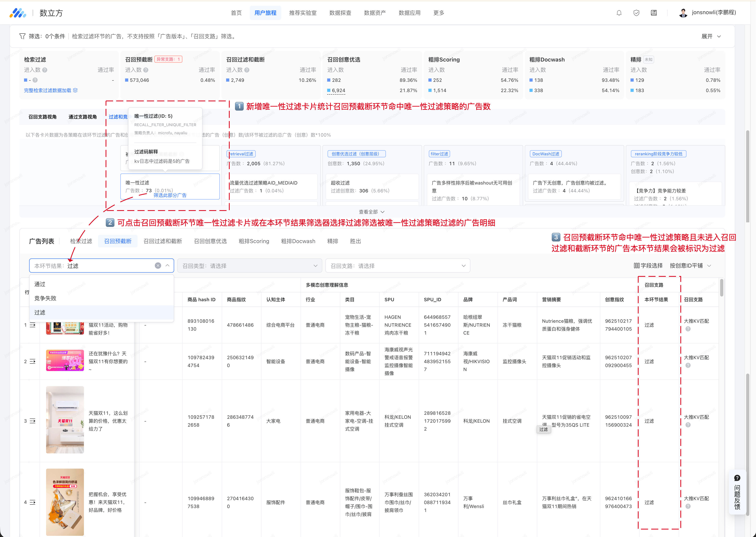Viewport: 756px width, 537px height.
Task: Select 竞争失败 option in dropdown list
Action: (45, 298)
